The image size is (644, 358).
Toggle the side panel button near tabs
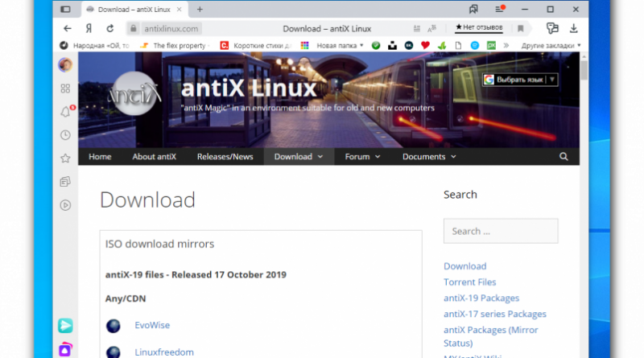click(66, 10)
